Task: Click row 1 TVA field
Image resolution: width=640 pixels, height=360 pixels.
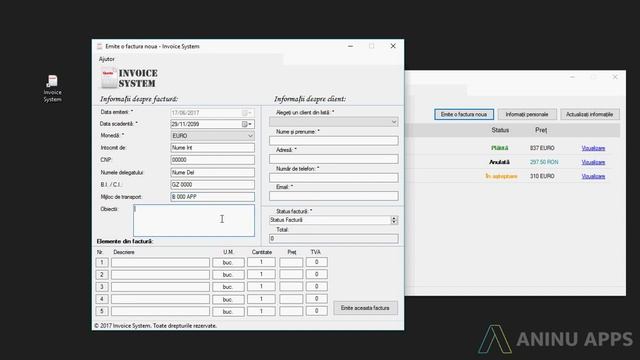Action: [316, 262]
